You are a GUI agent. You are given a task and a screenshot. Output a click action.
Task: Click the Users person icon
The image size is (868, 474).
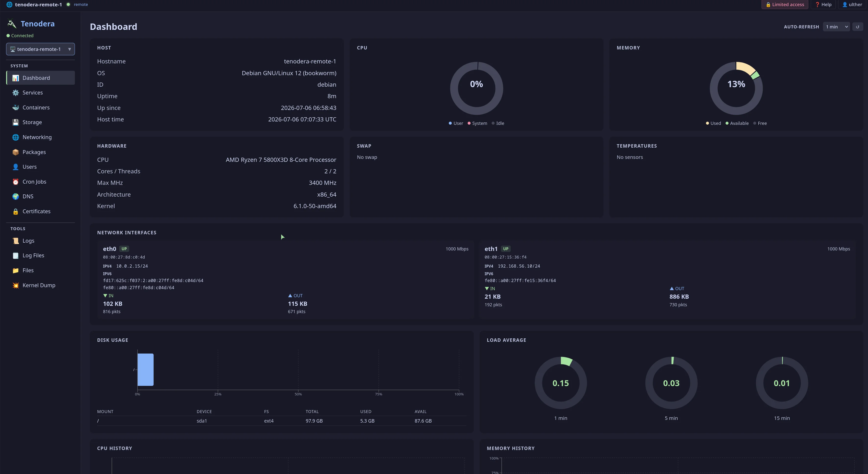[15, 167]
